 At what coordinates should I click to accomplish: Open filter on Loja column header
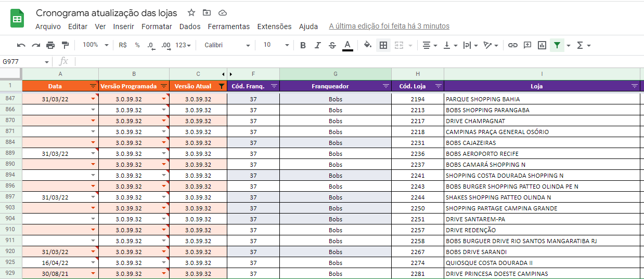coord(635,86)
